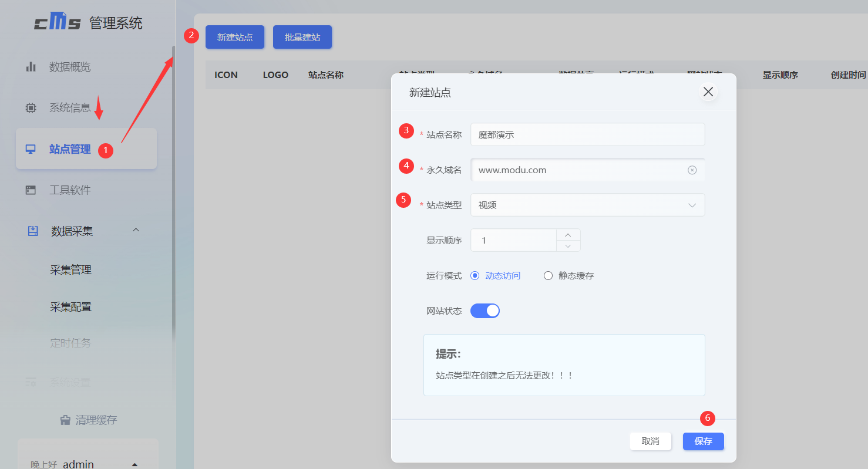The image size is (868, 469).
Task: Select the 站点管理 monitor icon
Action: 31,149
